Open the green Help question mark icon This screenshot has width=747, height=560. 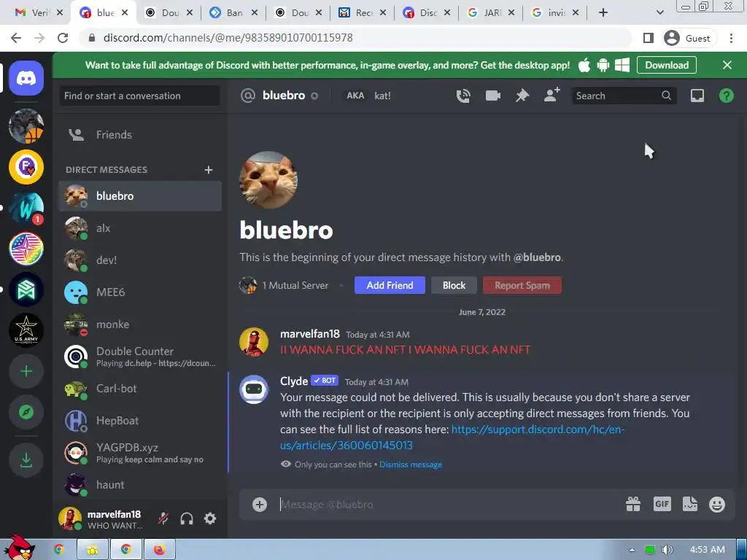pos(726,96)
